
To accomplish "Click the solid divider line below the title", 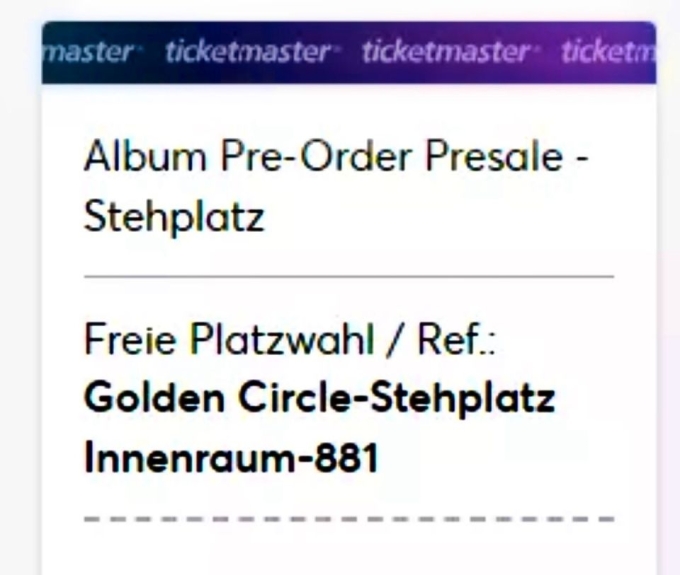I will pos(348,274).
